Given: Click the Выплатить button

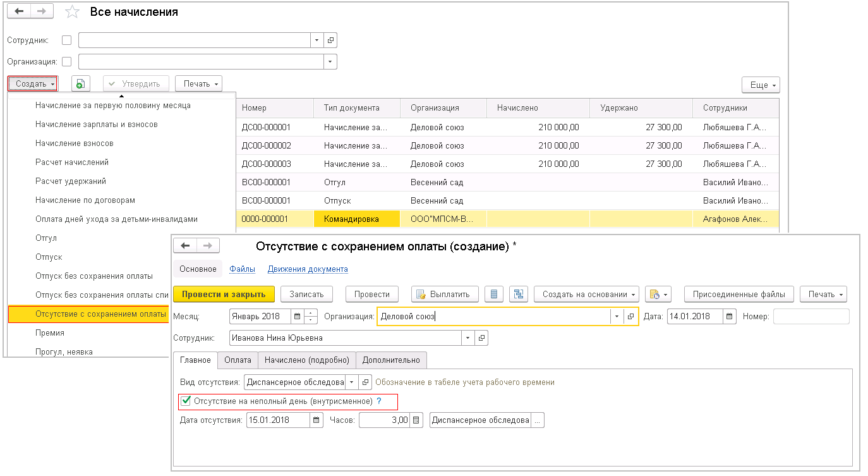Looking at the screenshot, I should (444, 294).
